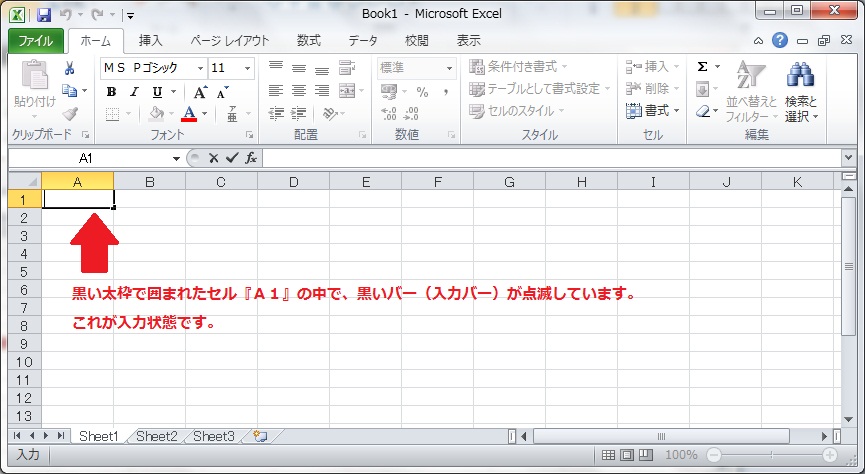The width and height of the screenshot is (865, 474).
Task: Click the Format Painter brush icon
Action: click(x=70, y=114)
